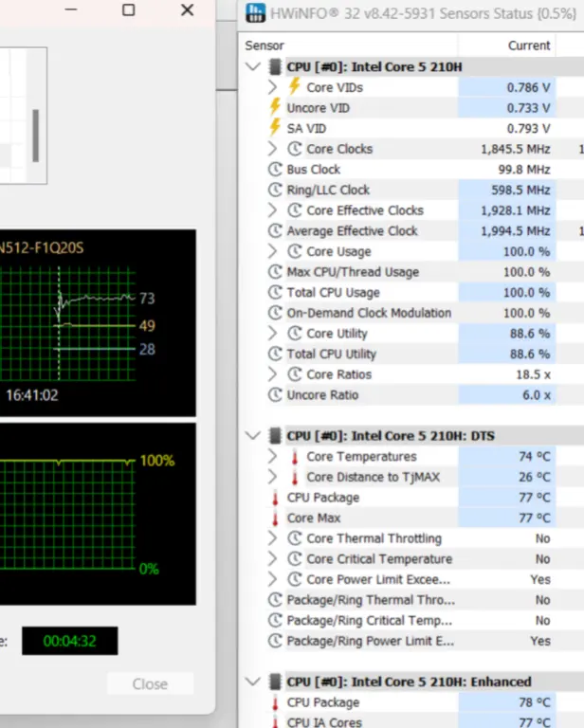
Task: Click clock icon beside Max CPU/Thread Usage
Action: (275, 272)
